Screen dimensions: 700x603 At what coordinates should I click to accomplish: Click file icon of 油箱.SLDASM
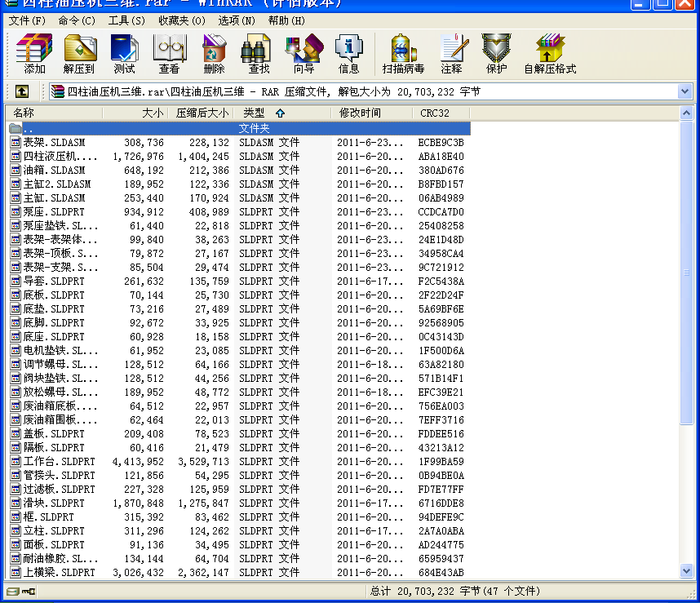pos(16,170)
